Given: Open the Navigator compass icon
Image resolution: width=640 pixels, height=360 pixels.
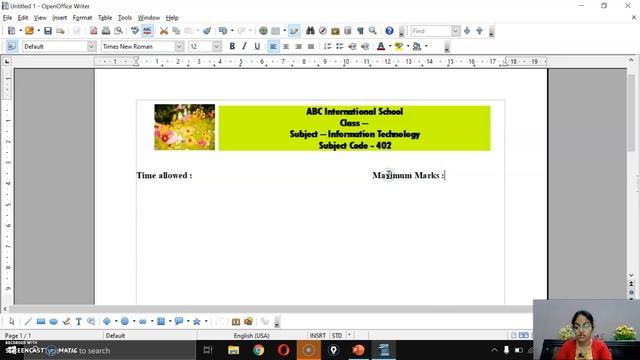Looking at the screenshot, I should (x=322, y=31).
